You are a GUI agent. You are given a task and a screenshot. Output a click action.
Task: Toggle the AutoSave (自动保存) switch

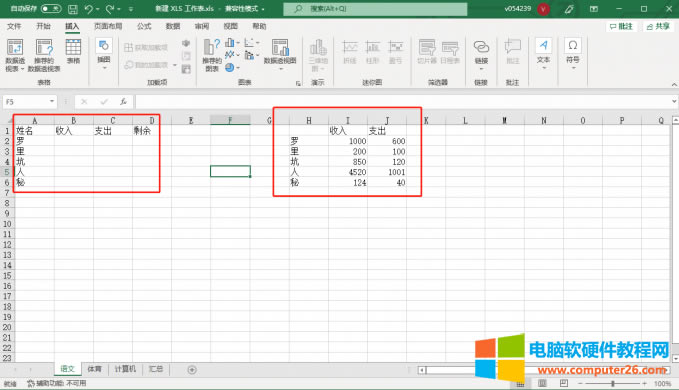(51, 9)
